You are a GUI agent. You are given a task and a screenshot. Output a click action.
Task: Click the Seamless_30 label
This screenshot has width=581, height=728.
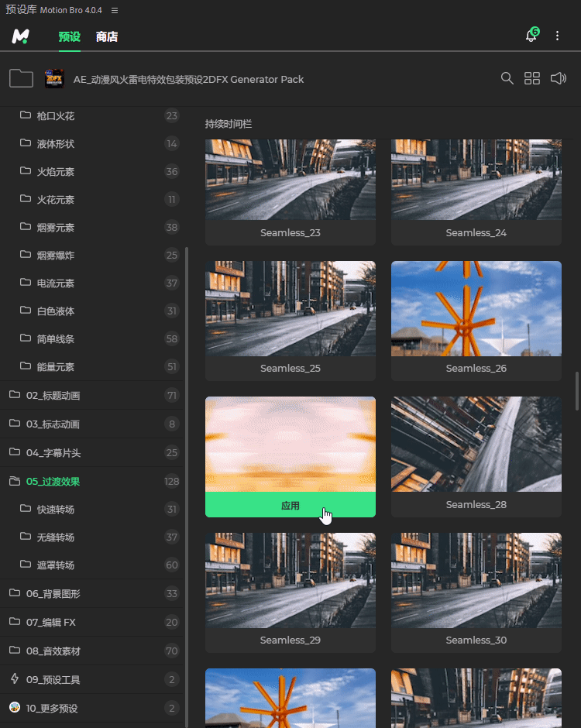(x=476, y=640)
